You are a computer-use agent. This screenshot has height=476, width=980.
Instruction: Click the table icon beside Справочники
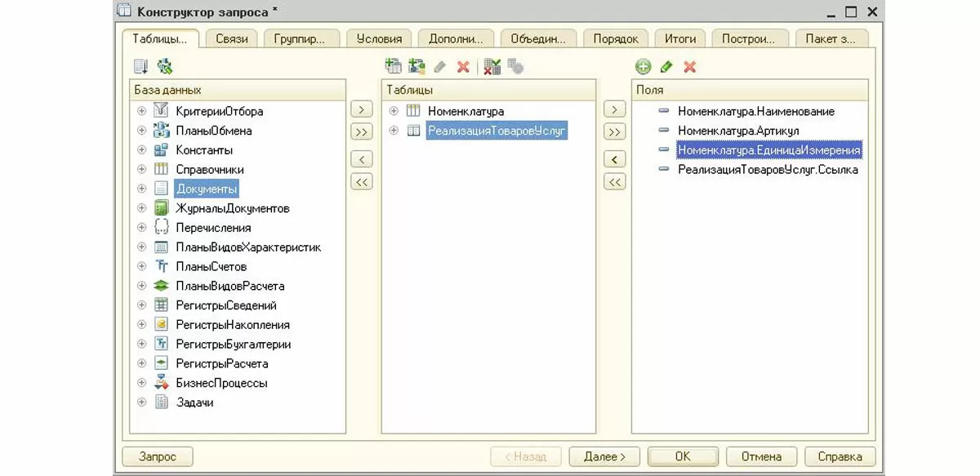[x=161, y=170]
